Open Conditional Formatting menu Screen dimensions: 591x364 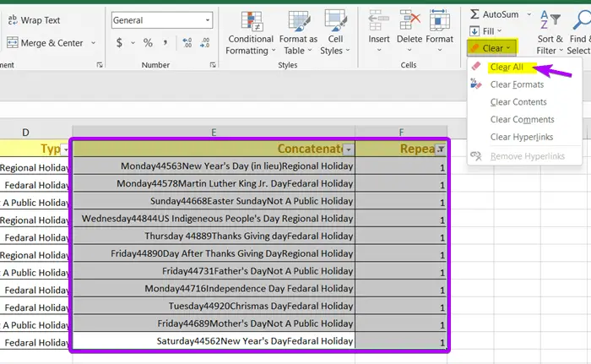pos(251,33)
